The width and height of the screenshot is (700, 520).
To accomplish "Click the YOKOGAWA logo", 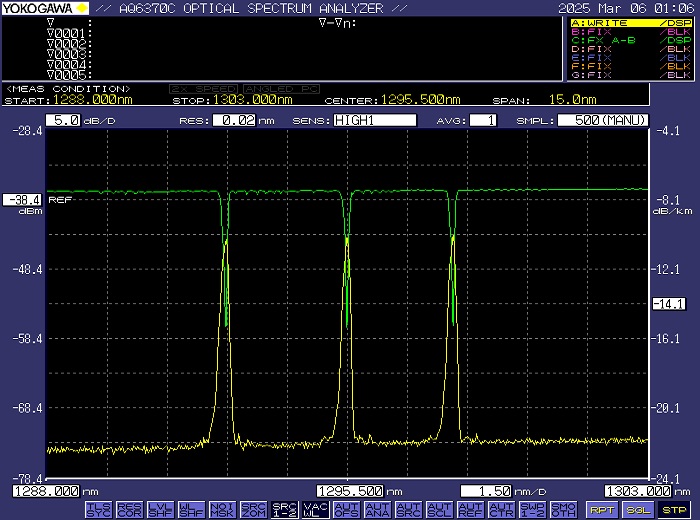I will (45, 8).
